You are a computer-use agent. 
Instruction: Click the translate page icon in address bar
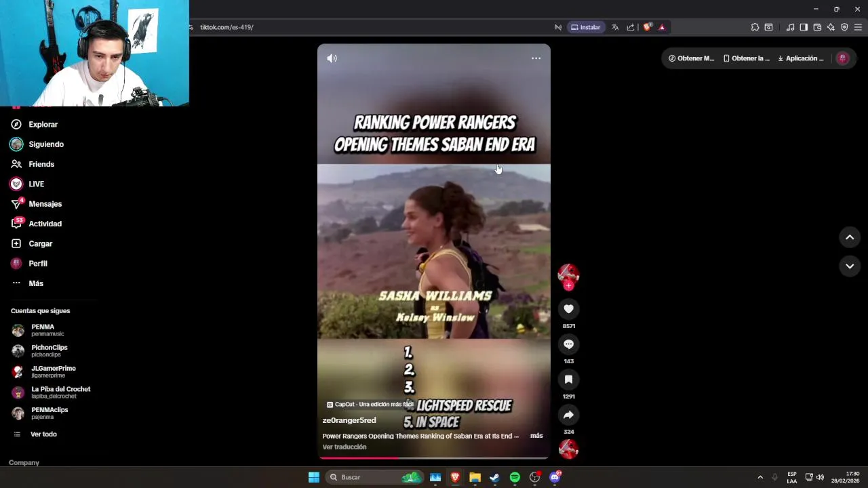coord(615,27)
